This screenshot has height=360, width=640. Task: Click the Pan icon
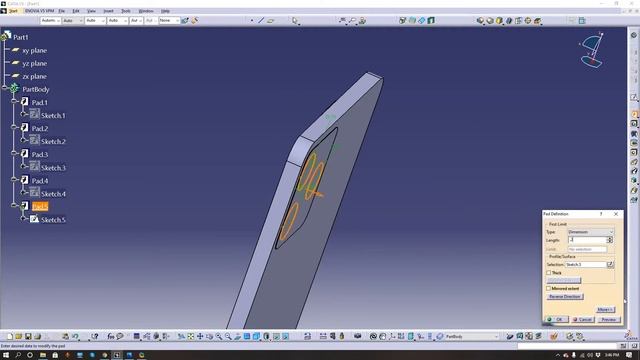coord(200,336)
